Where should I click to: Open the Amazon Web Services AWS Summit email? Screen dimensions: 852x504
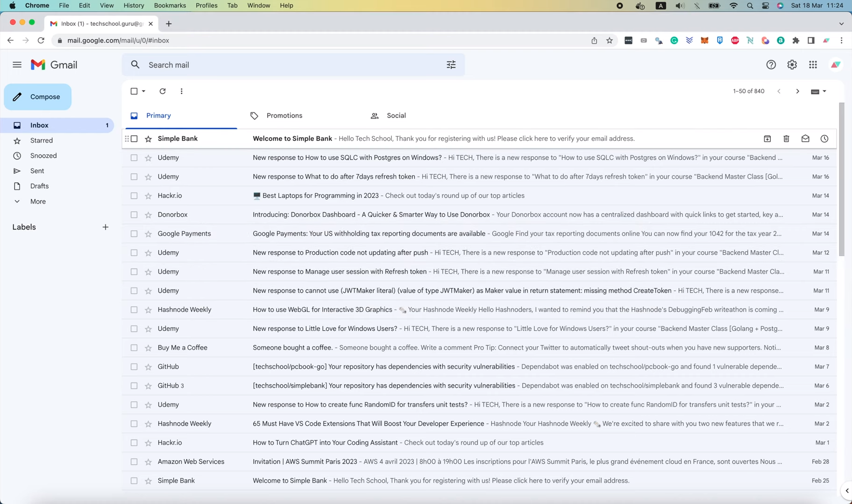tap(479, 462)
